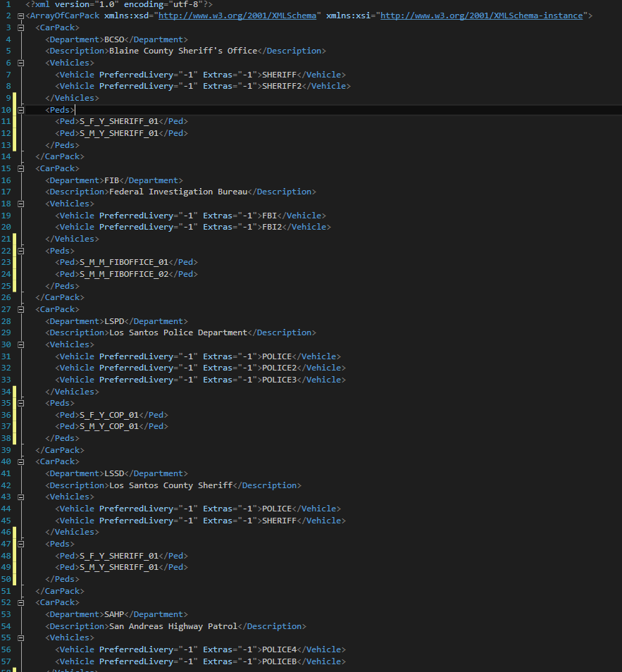Click the Extras attribute on line 56

[x=218, y=649]
